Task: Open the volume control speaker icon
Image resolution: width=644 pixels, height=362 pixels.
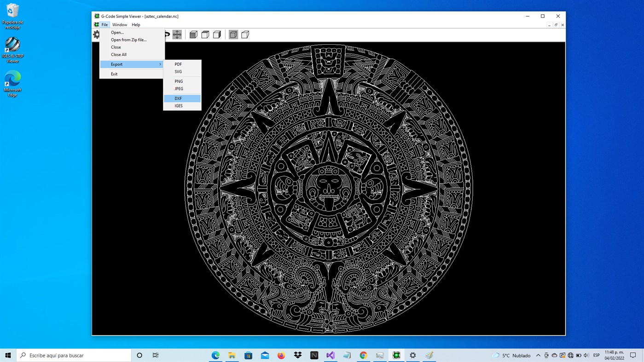Action: (586, 355)
